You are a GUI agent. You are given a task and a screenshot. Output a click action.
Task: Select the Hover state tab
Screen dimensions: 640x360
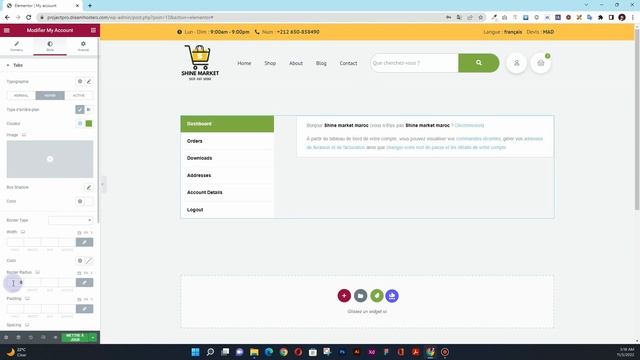pos(50,96)
